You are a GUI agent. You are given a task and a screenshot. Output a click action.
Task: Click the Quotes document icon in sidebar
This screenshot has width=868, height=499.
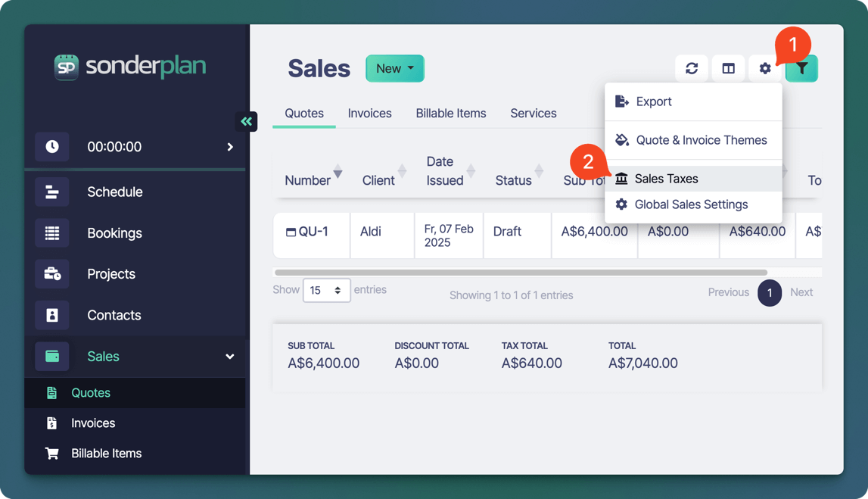tap(51, 393)
